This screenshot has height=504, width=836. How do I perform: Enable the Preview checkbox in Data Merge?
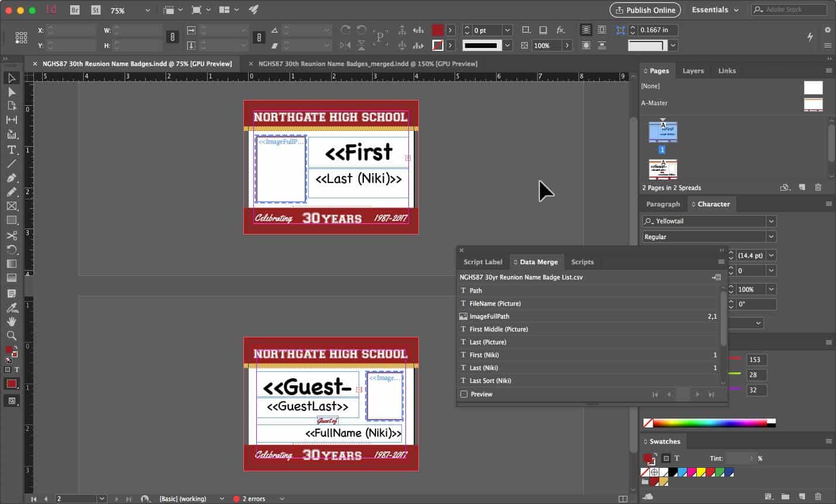click(x=464, y=394)
